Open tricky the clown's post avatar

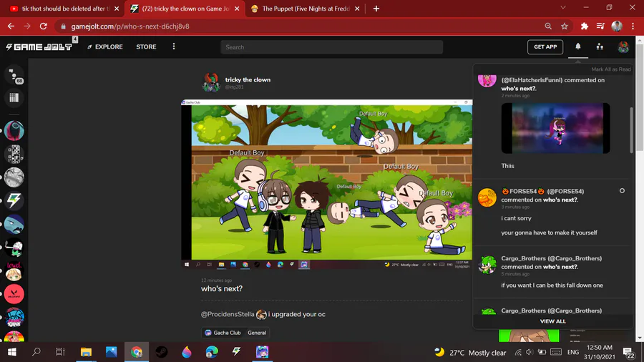coord(211,82)
